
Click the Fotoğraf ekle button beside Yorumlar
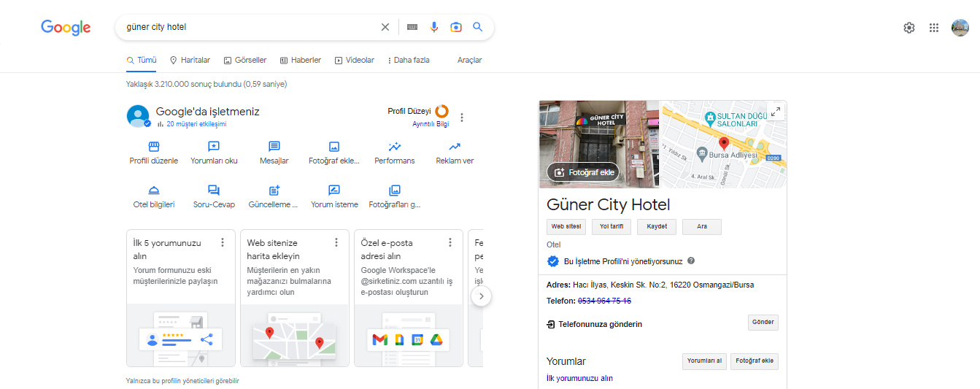[x=755, y=361]
